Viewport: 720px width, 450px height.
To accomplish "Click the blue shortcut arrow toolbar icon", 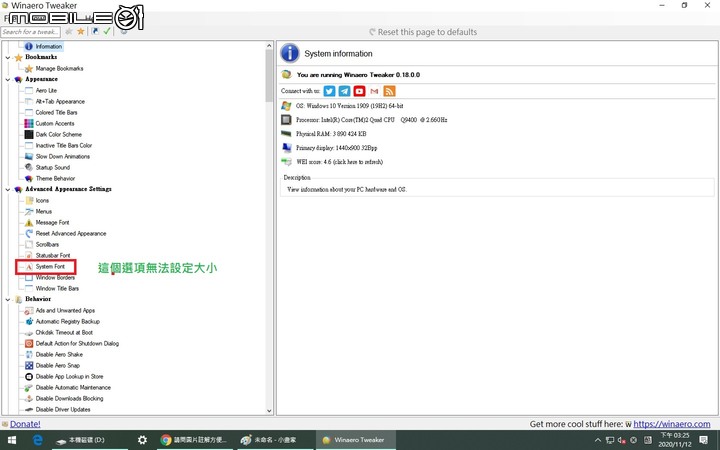I will coord(95,32).
